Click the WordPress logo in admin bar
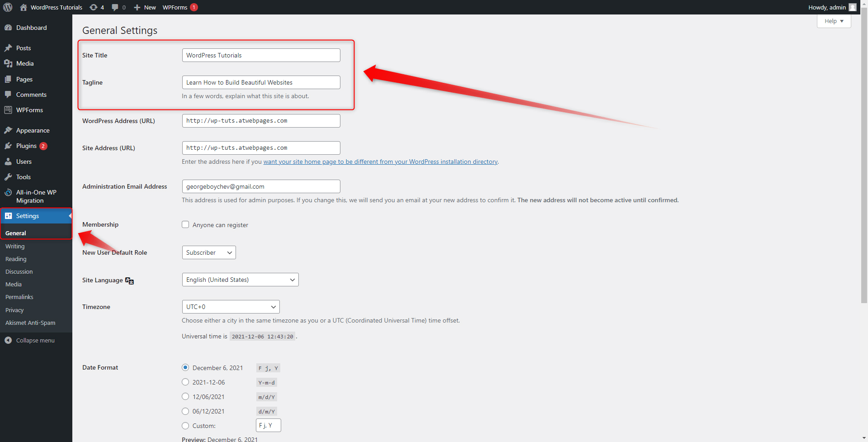The height and width of the screenshot is (442, 868). (8, 7)
